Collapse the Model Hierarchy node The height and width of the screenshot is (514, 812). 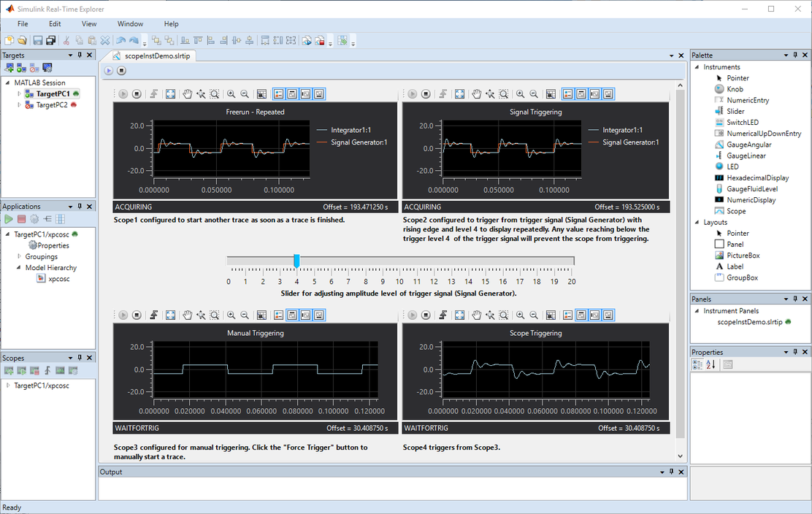[x=19, y=268]
